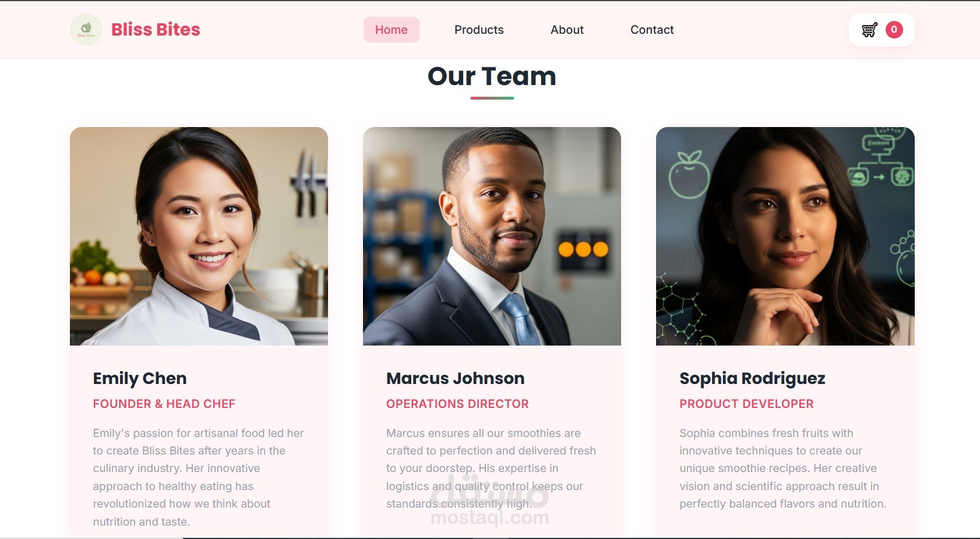Open the shopping cart icon
The width and height of the screenshot is (980, 539).
869,30
